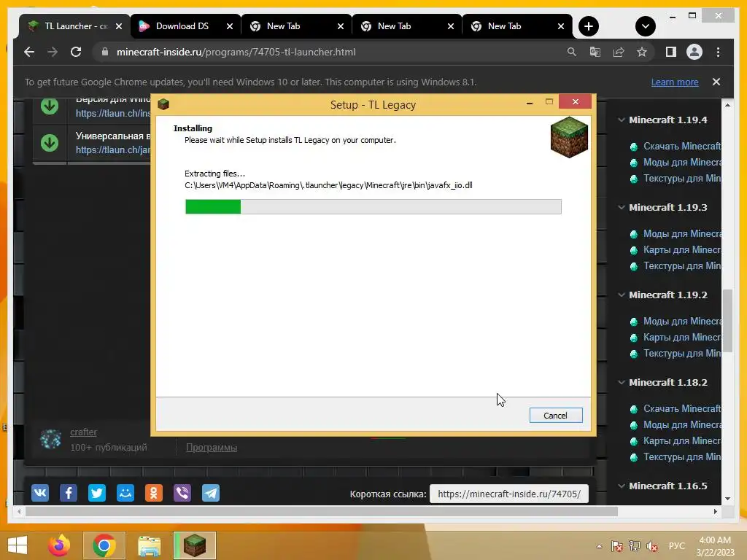Screen dimensions: 747x560
Task: Open Chrome three-dot menu
Action: point(718,52)
